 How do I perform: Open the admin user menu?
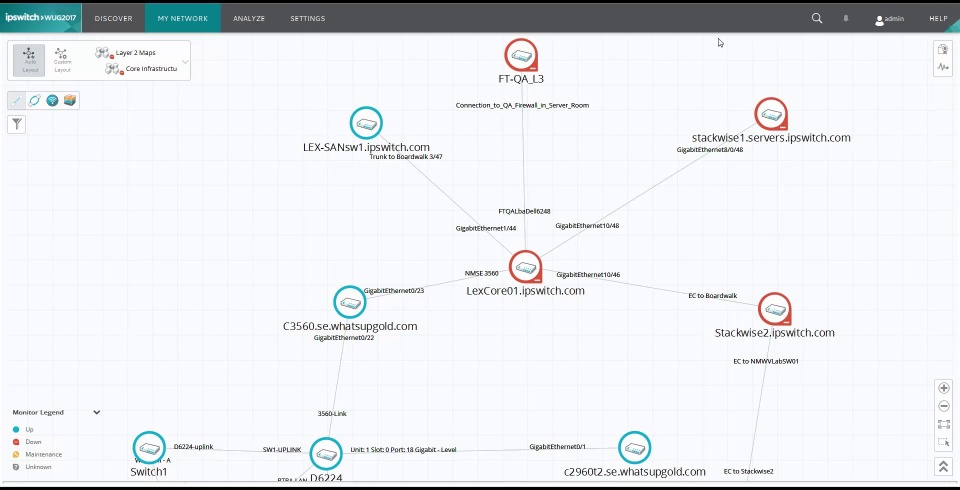point(889,19)
